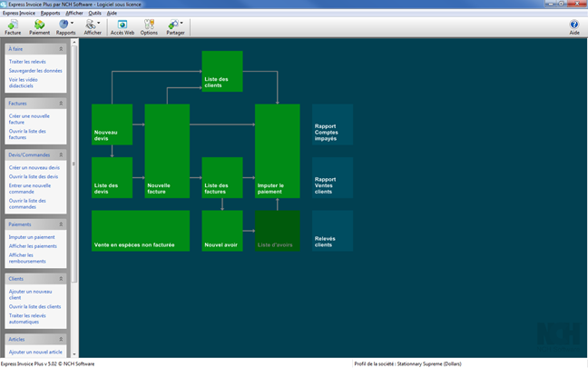Open the Accès Web toolbar icon
Screen dimensions: 588x368
click(122, 27)
